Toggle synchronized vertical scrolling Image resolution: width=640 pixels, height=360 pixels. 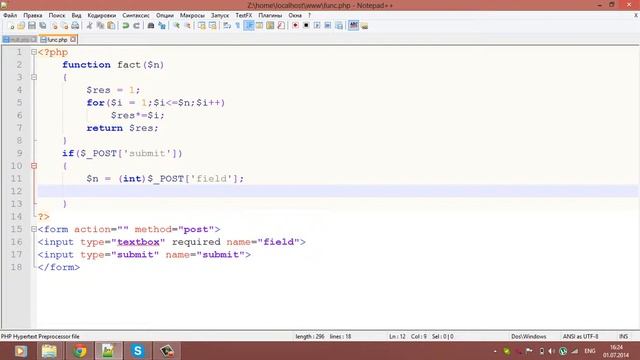coord(202,26)
